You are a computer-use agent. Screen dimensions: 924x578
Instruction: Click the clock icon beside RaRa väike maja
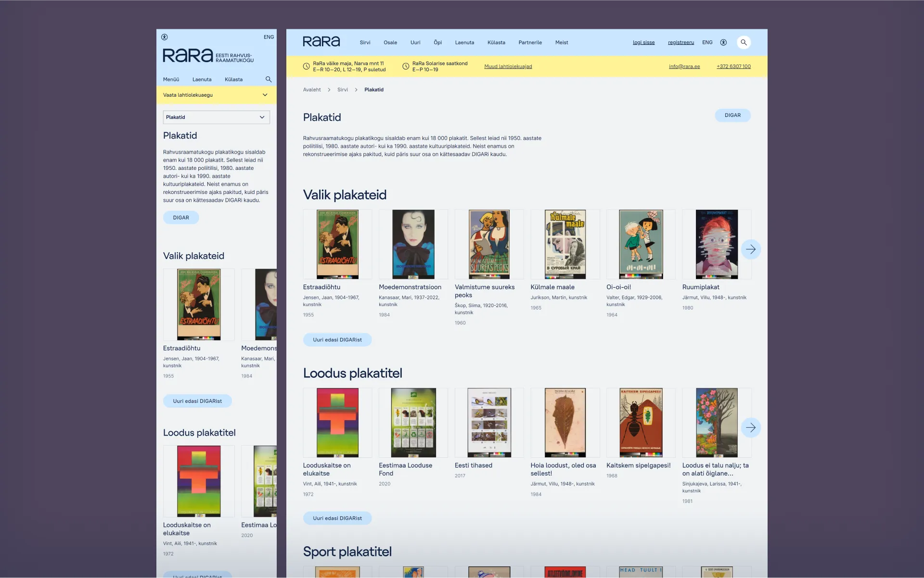point(307,66)
